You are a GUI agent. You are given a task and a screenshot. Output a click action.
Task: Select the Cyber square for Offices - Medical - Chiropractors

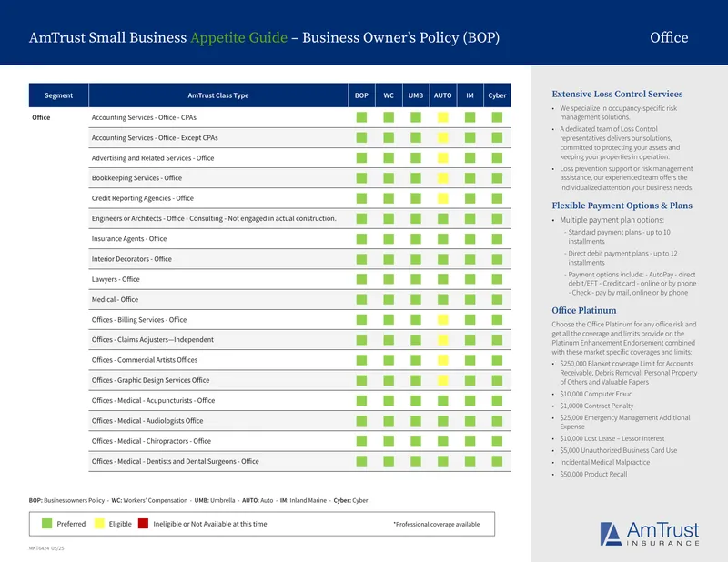(497, 441)
